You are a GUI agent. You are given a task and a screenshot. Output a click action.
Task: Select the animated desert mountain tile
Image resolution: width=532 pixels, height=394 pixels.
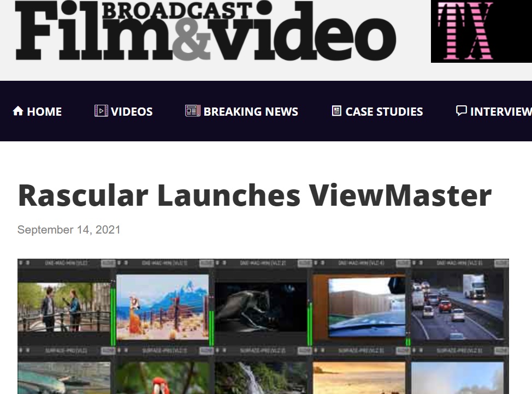[x=162, y=307]
